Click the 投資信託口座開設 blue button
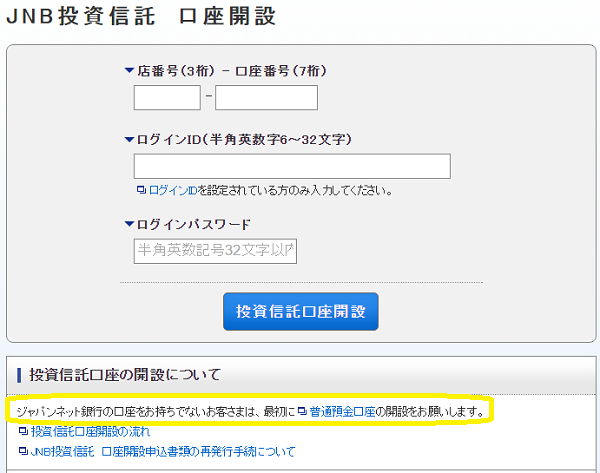 tap(301, 312)
